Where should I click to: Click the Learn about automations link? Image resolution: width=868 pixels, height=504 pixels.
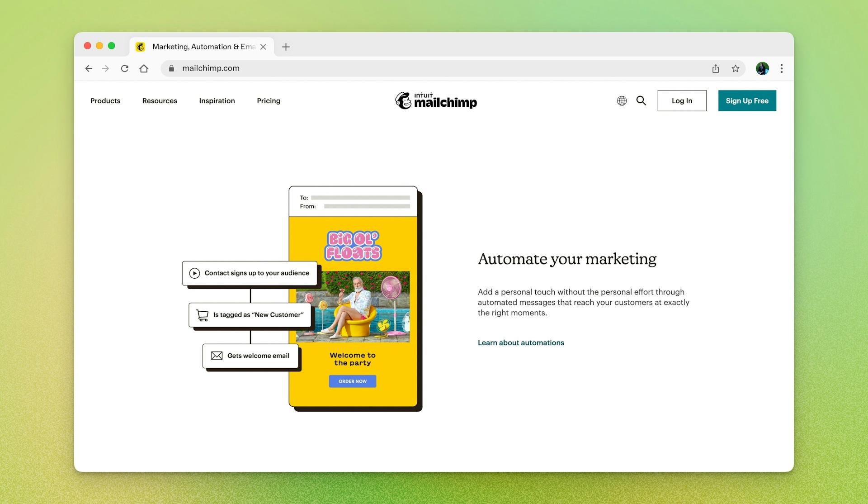[521, 342]
